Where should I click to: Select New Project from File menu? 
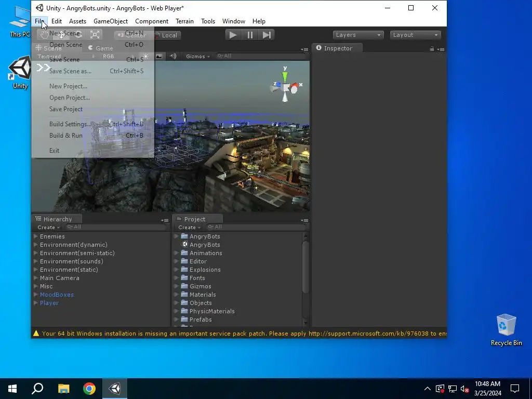click(68, 86)
